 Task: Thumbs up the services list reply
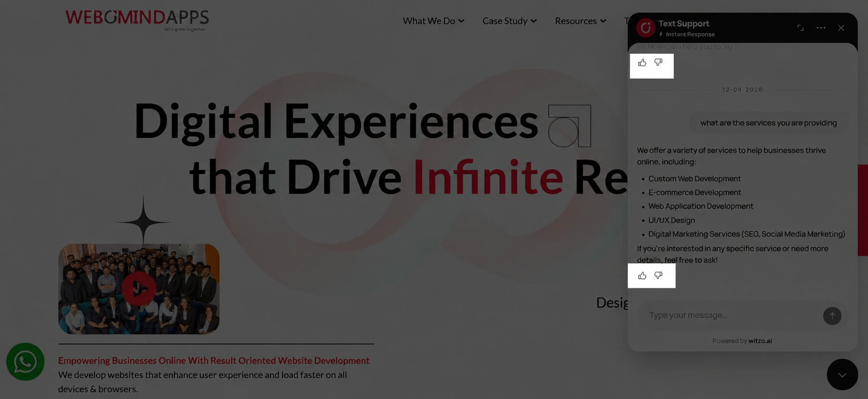(x=642, y=276)
